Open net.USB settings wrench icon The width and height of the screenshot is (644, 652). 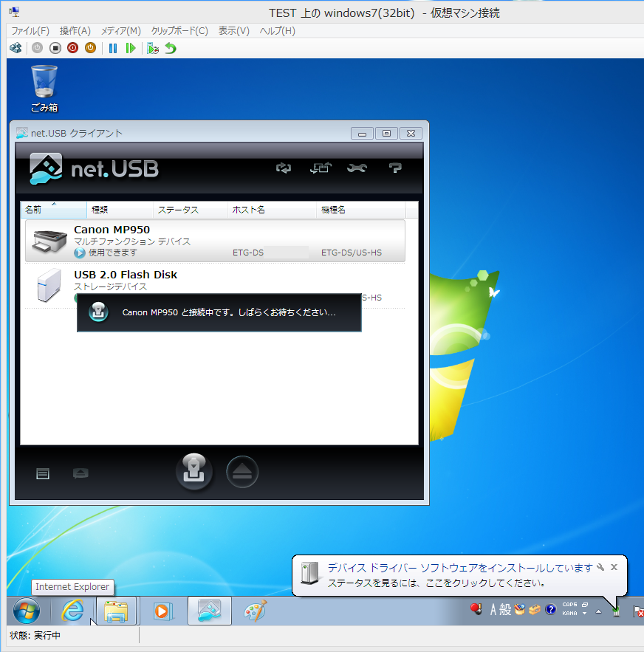pos(357,168)
